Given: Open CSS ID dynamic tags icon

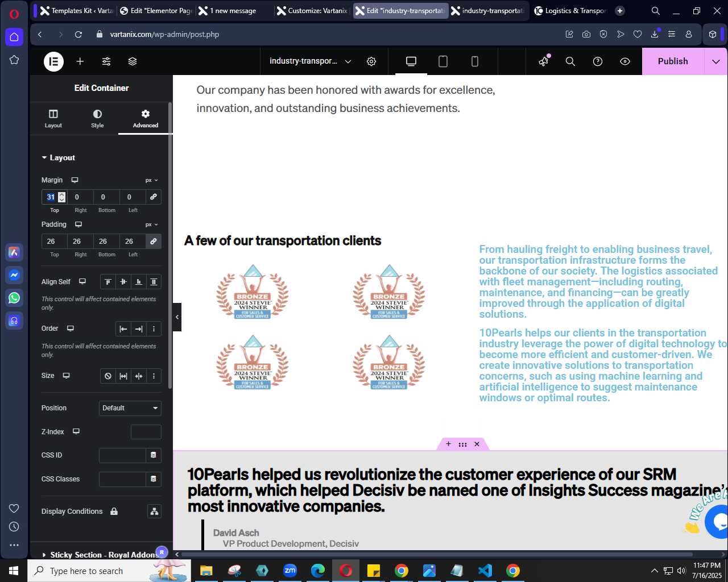Looking at the screenshot, I should (154, 455).
